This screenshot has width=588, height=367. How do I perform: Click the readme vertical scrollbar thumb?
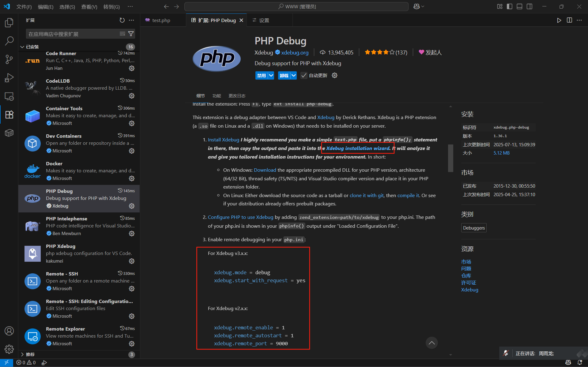click(x=450, y=158)
